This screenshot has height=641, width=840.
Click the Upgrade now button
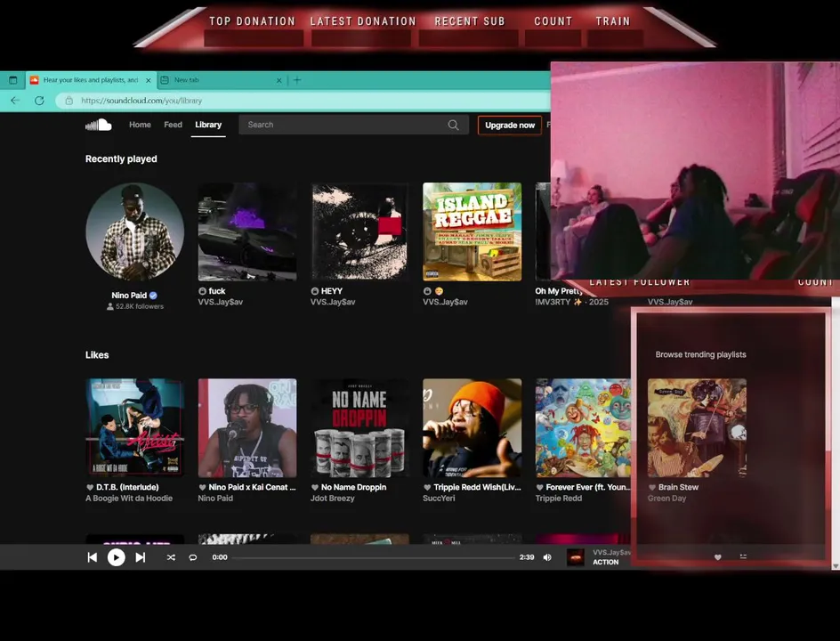(510, 125)
